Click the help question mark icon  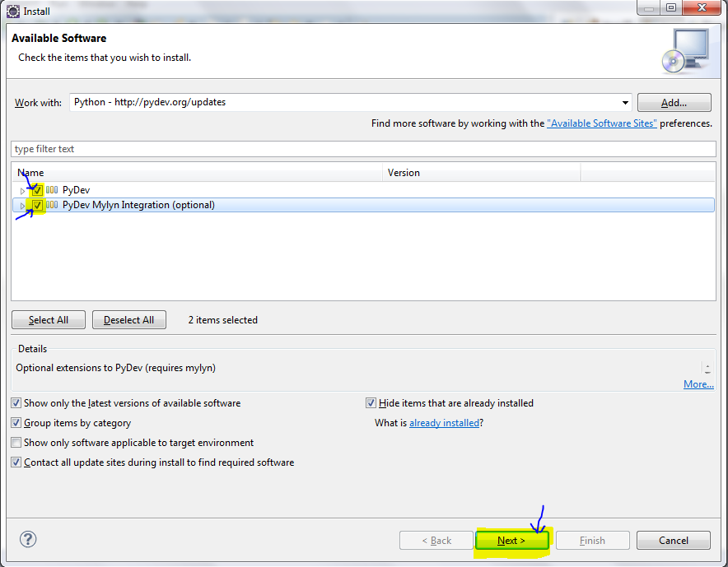pyautogui.click(x=28, y=539)
